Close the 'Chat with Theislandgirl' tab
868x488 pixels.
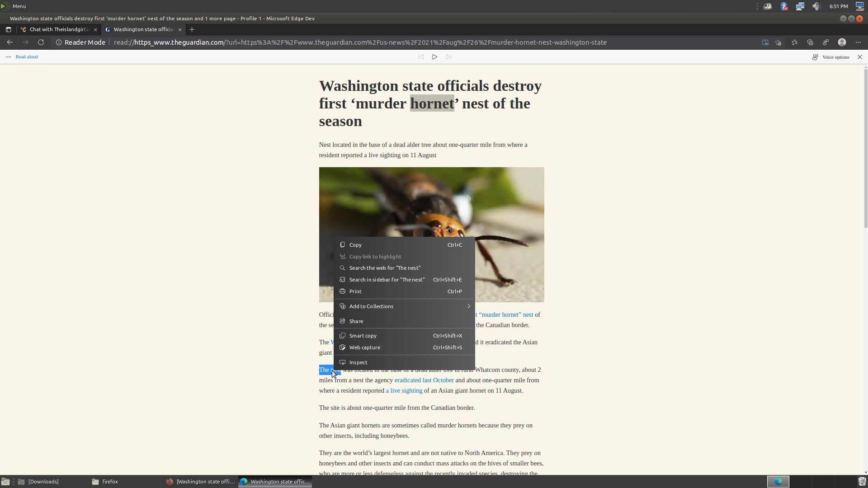[95, 30]
